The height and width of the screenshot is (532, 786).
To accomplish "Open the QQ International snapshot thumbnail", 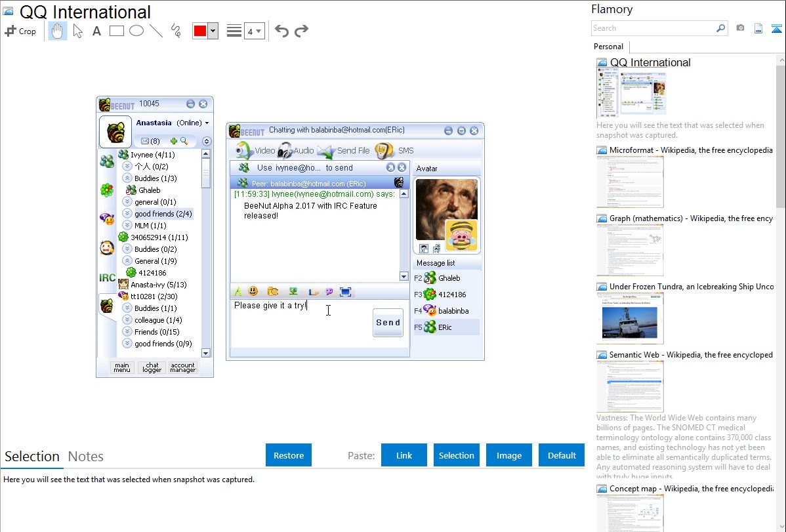I will 632,94.
